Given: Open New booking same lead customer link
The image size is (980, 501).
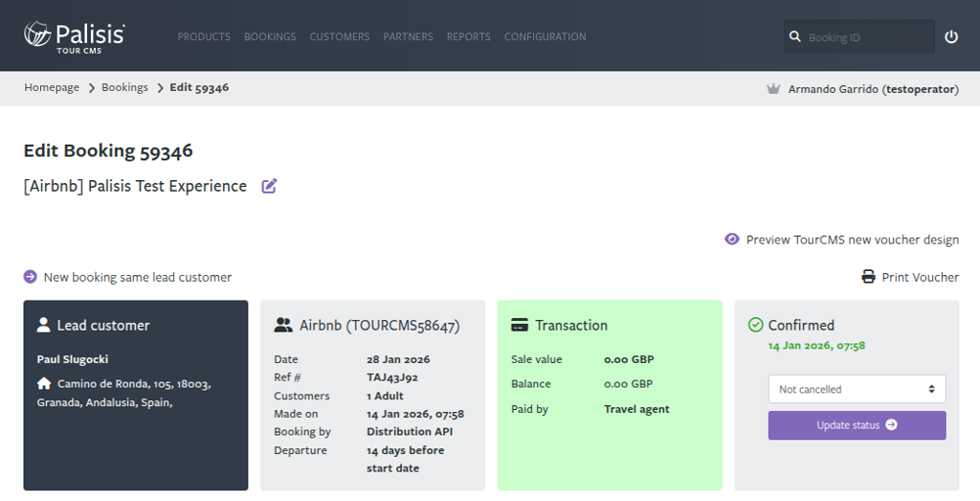Looking at the screenshot, I should click(138, 277).
